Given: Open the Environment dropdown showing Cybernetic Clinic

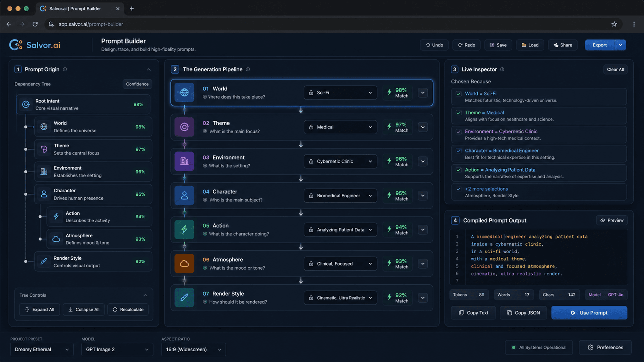Looking at the screenshot, I should click(x=340, y=161).
